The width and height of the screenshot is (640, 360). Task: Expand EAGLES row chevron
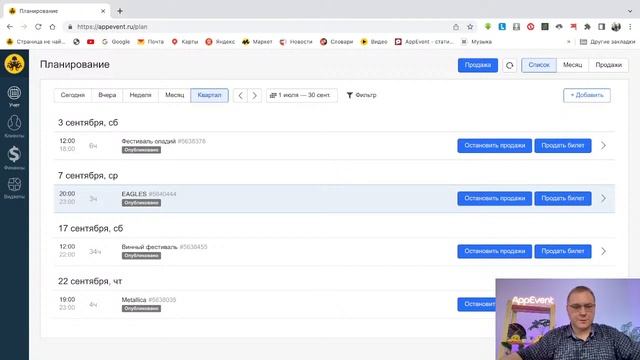click(603, 198)
